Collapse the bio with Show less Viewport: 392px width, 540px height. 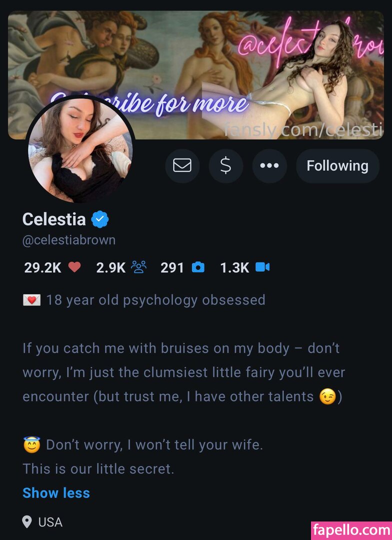[56, 493]
